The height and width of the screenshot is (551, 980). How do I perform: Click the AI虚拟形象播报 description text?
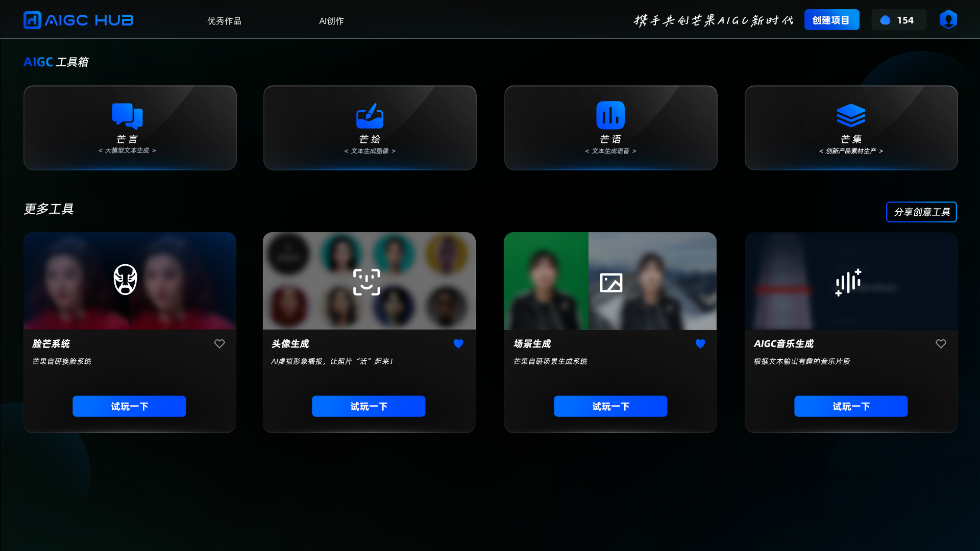click(332, 361)
